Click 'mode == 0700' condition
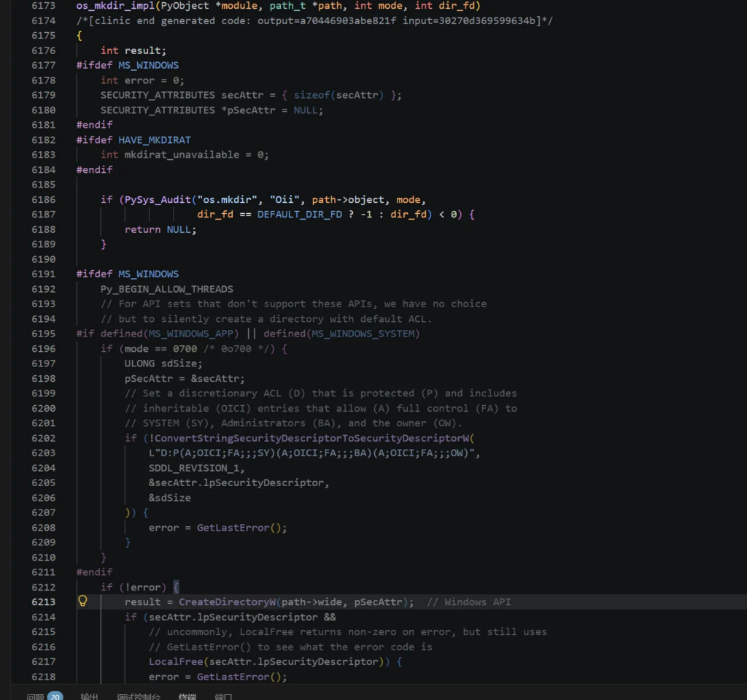Image resolution: width=747 pixels, height=700 pixels. (160, 349)
